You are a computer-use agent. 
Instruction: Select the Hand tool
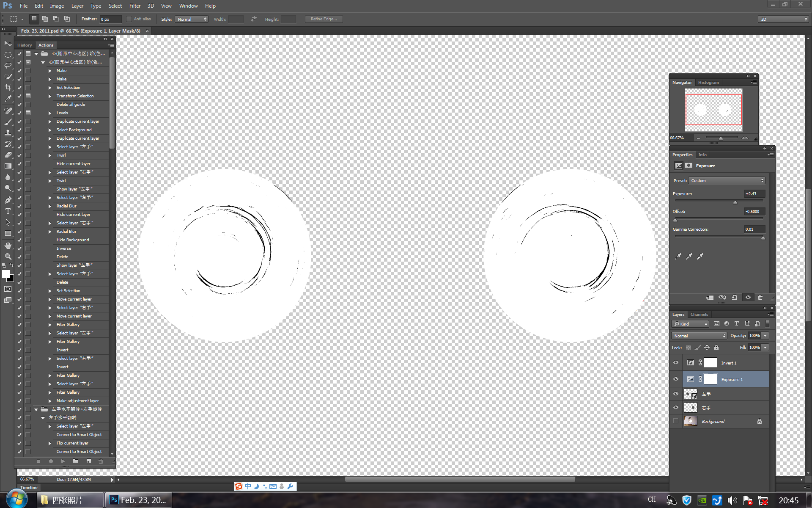pos(8,246)
